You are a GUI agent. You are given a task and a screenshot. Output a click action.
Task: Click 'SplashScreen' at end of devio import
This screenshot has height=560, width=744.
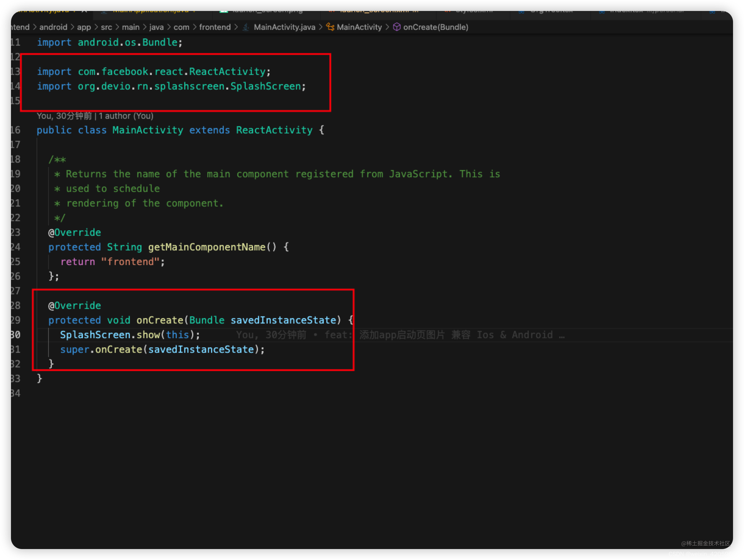tap(265, 87)
